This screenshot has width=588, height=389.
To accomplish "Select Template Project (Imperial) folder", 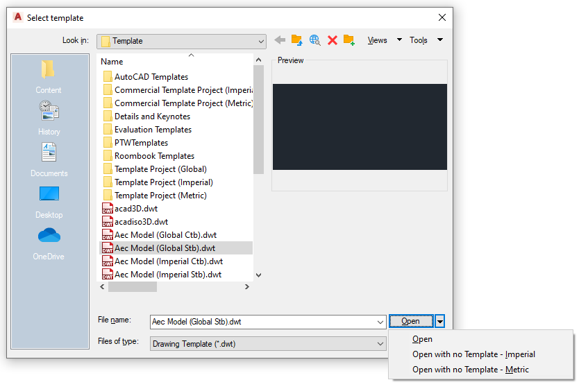I will [158, 182].
